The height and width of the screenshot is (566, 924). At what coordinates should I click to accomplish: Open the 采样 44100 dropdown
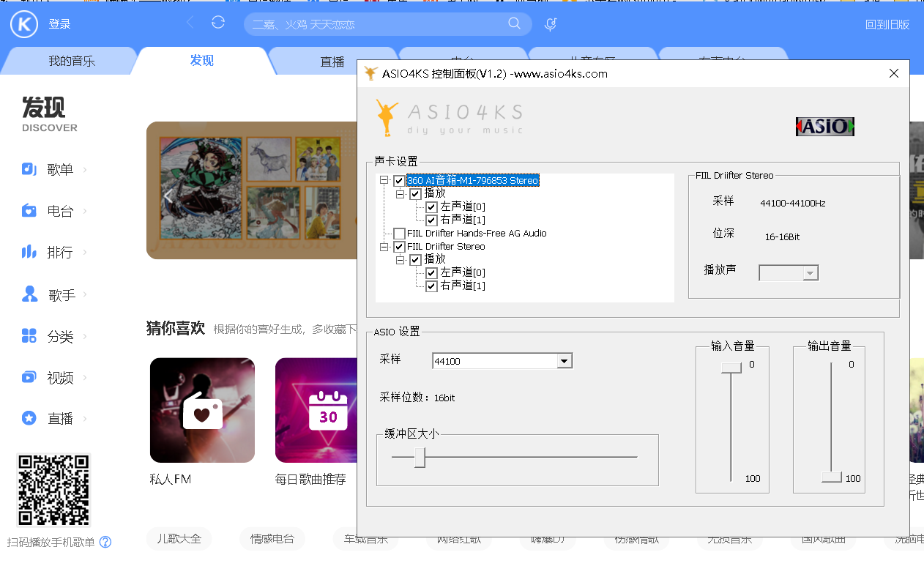[564, 361]
